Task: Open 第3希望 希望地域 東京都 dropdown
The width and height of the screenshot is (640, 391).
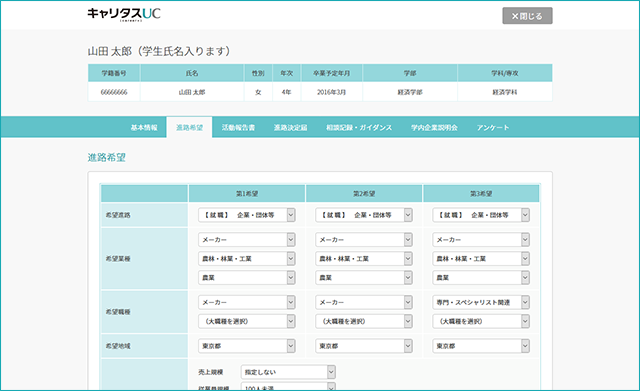Action: point(481,346)
